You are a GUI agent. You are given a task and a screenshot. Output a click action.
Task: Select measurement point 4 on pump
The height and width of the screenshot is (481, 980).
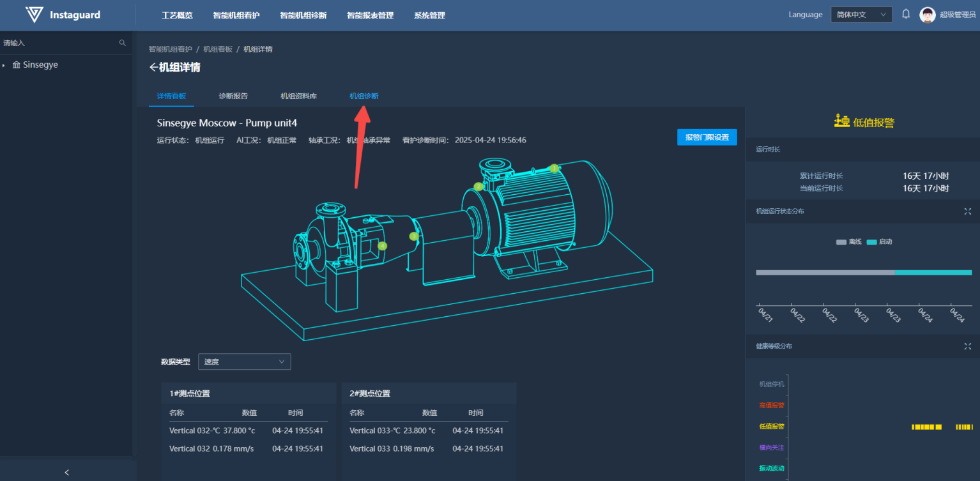click(382, 246)
